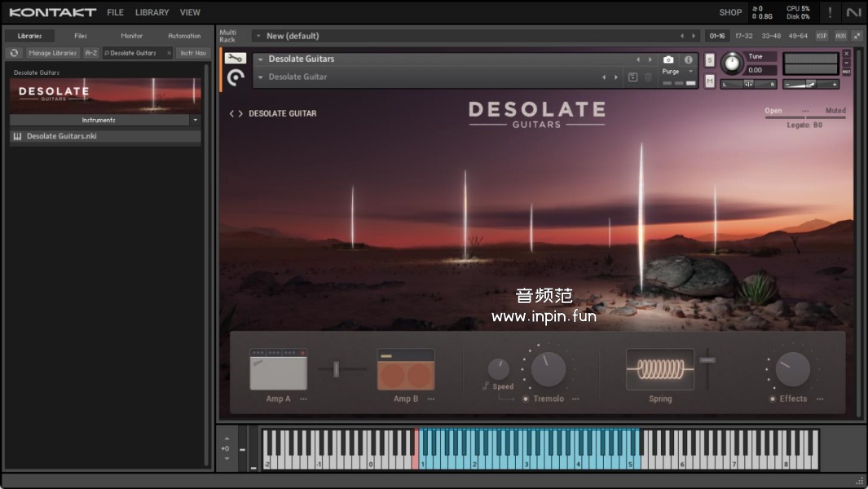
Task: Click the camera snapshot icon
Action: [668, 59]
